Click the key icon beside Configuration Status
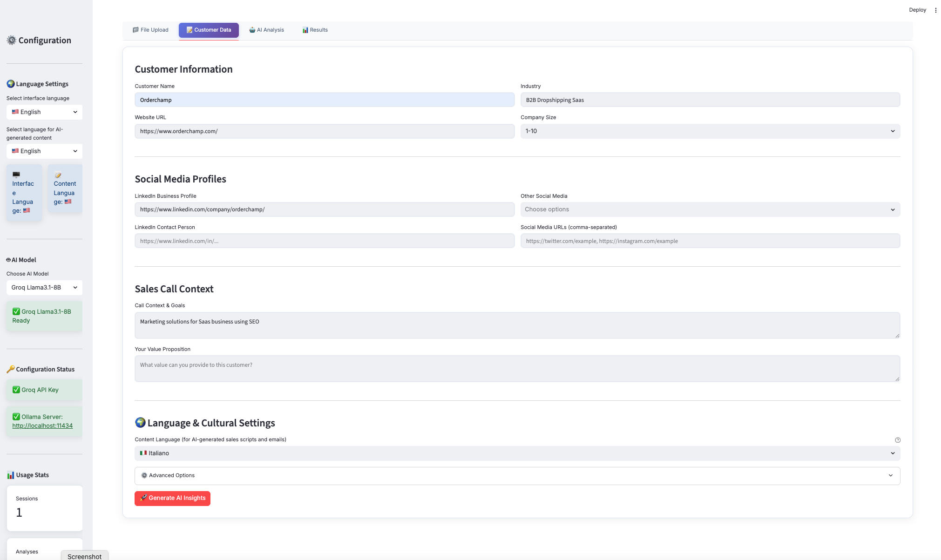The image size is (941, 560). (10, 369)
